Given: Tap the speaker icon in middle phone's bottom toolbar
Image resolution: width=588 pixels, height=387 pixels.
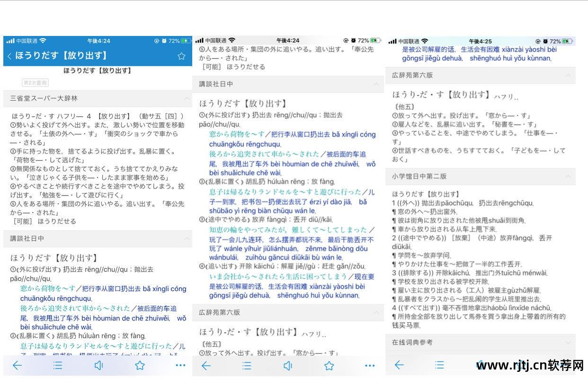Looking at the screenshot, I should [288, 365].
